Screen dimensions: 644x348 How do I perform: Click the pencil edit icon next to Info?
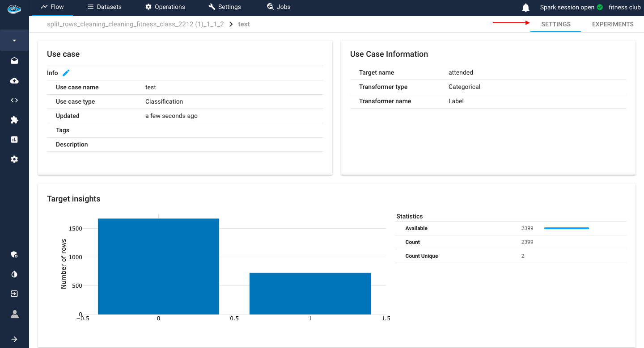(66, 73)
